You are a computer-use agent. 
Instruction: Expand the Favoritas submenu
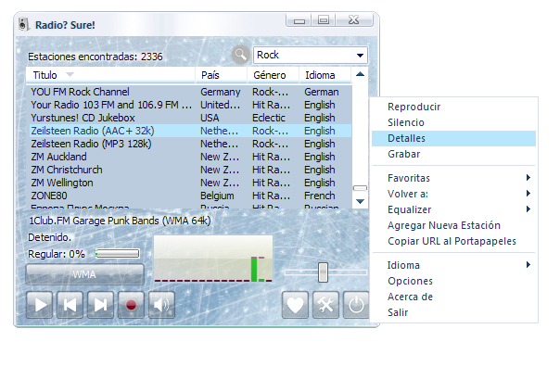point(528,178)
